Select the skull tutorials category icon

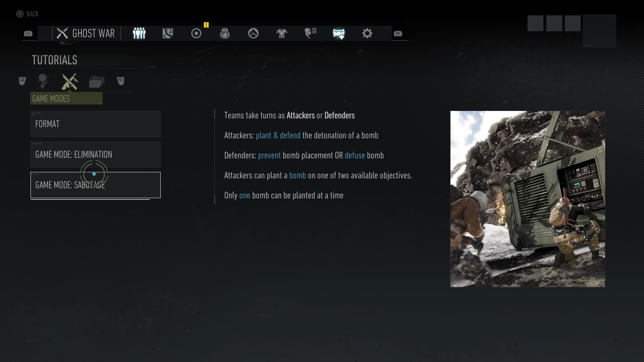(43, 81)
